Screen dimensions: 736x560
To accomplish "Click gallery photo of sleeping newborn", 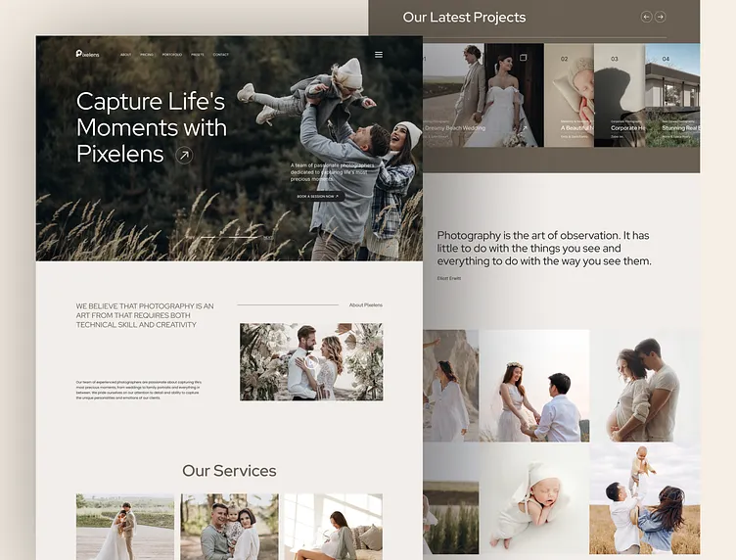I will [534, 498].
